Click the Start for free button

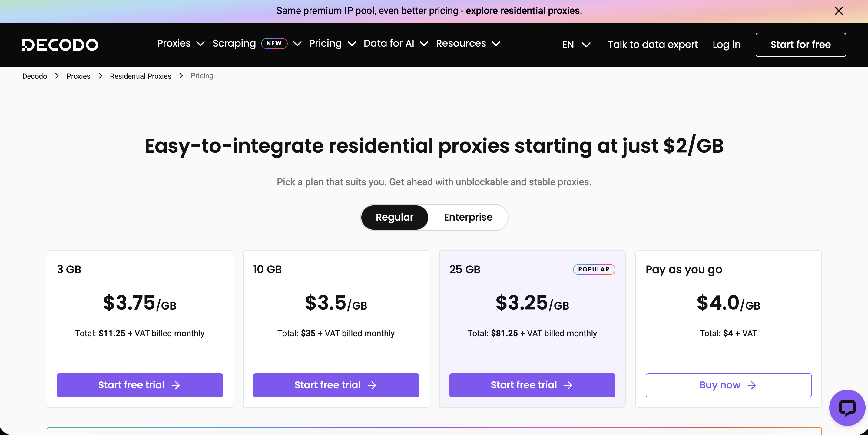(x=800, y=45)
